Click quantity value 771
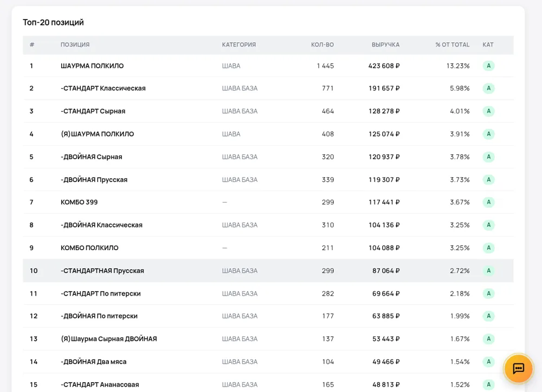The width and height of the screenshot is (542, 392). pyautogui.click(x=328, y=88)
